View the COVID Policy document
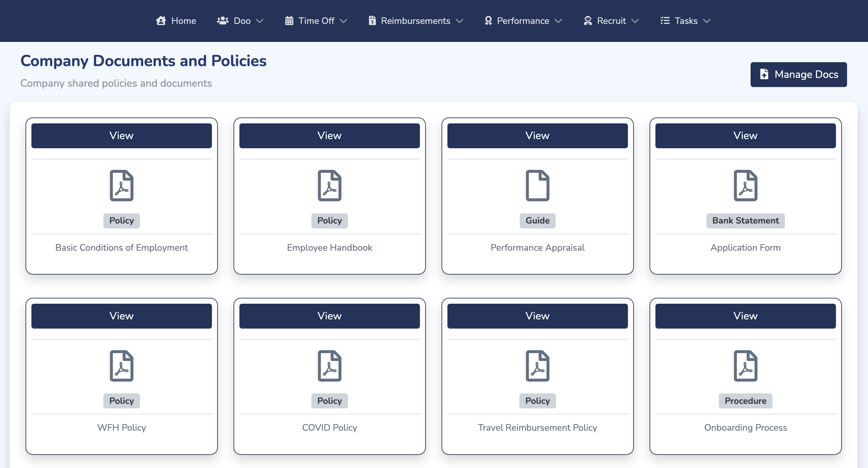Image resolution: width=868 pixels, height=468 pixels. [330, 316]
